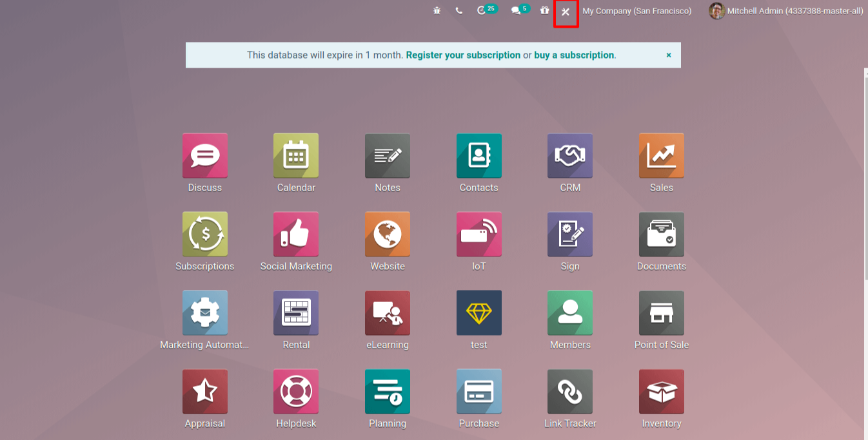Open Mitchell Admin user menu

(786, 11)
